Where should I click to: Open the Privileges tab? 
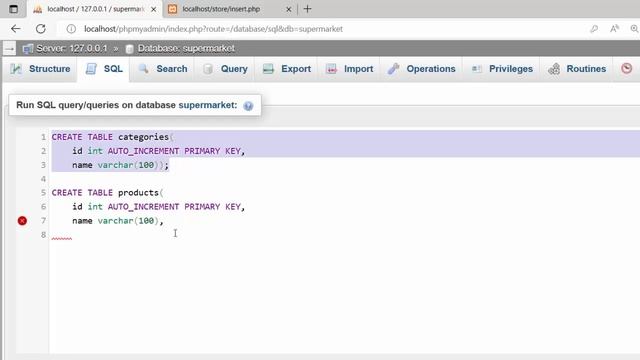click(x=502, y=69)
